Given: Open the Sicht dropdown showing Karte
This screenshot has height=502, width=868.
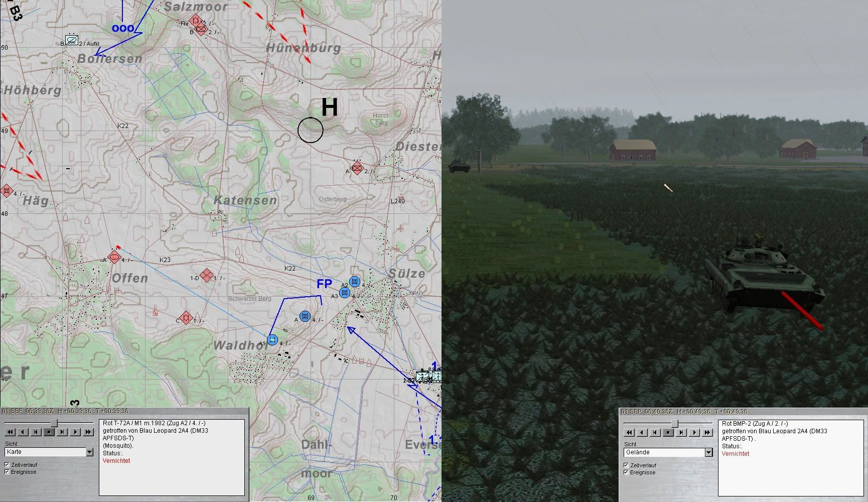Looking at the screenshot, I should 89,452.
